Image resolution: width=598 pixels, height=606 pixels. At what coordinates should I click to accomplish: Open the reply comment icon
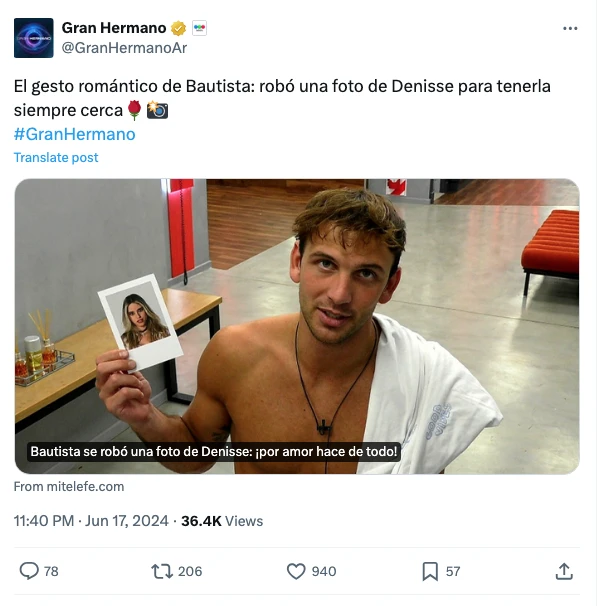29,571
